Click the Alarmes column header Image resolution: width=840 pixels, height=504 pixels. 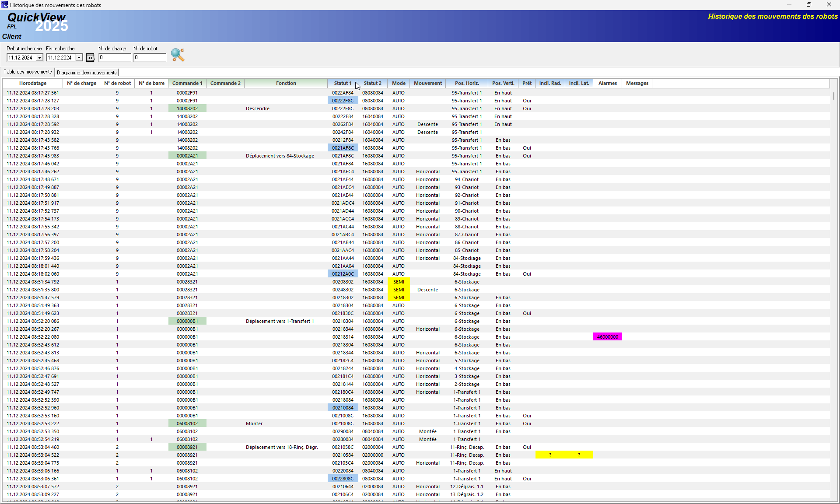click(x=607, y=83)
